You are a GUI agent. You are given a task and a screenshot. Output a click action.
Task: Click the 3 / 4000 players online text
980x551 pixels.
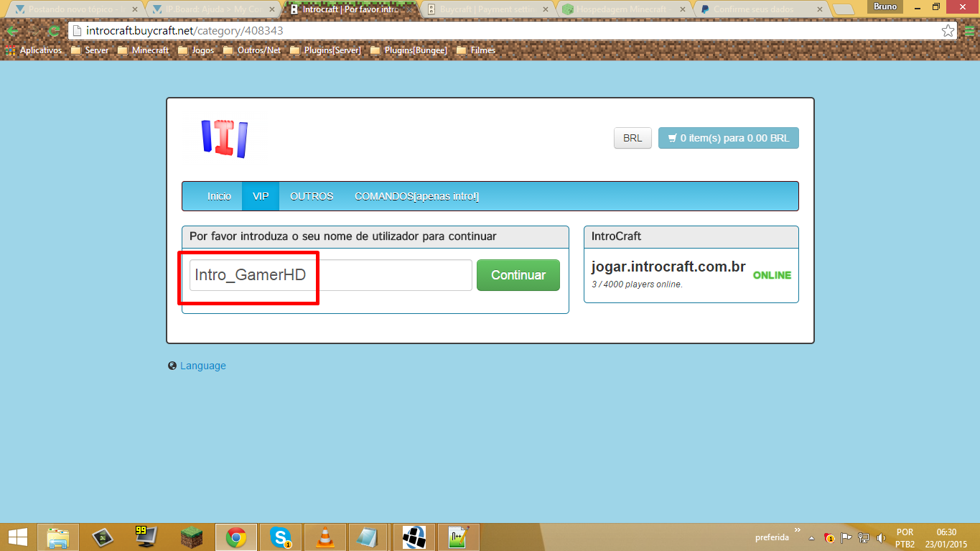637,284
